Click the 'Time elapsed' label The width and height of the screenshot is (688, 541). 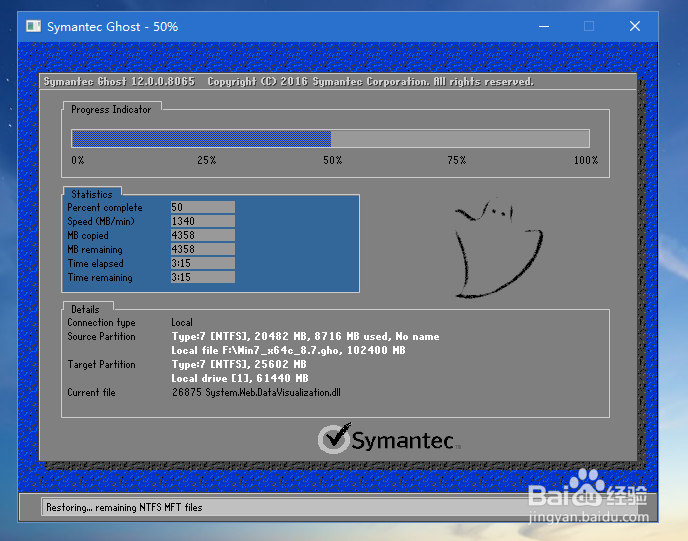(95, 264)
